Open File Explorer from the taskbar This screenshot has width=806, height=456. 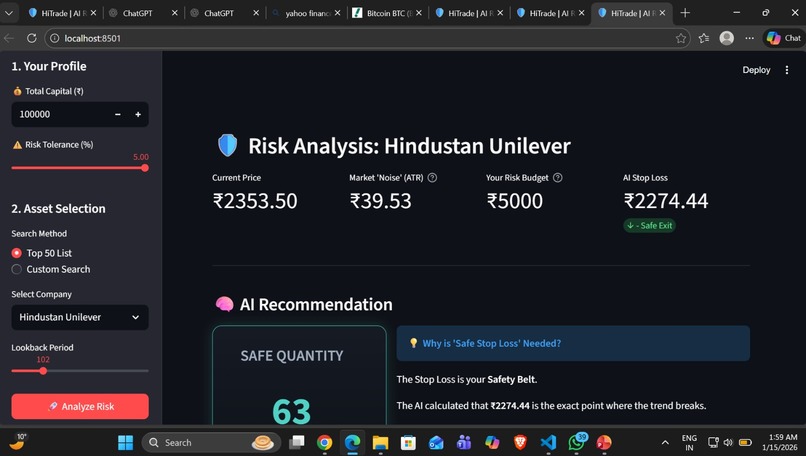point(380,443)
